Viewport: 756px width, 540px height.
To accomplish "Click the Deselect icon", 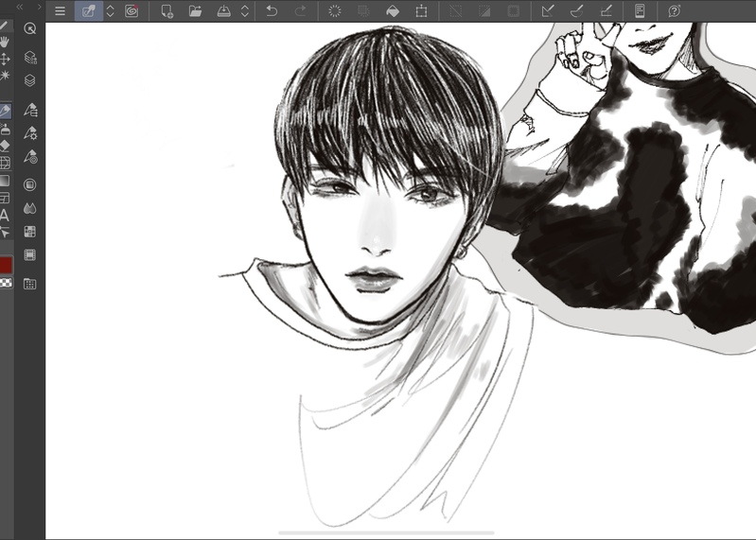I will [455, 10].
